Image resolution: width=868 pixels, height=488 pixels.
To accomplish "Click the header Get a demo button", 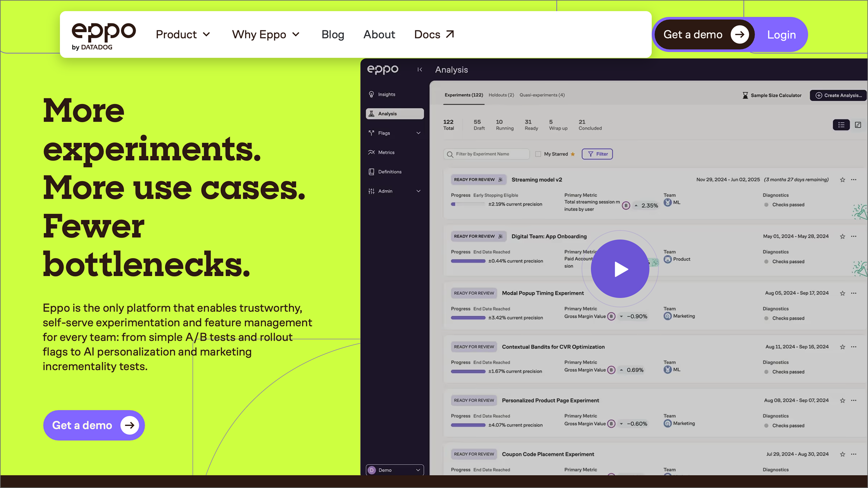I will pyautogui.click(x=705, y=34).
